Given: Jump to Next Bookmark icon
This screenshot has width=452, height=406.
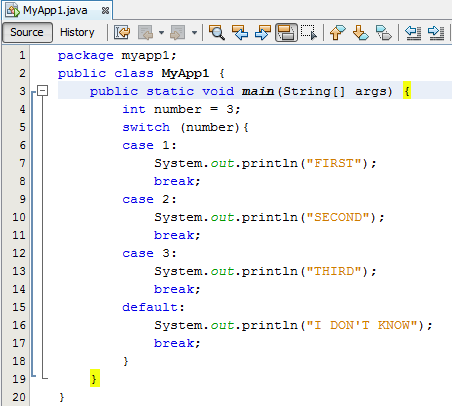Looking at the screenshot, I should coord(361,33).
